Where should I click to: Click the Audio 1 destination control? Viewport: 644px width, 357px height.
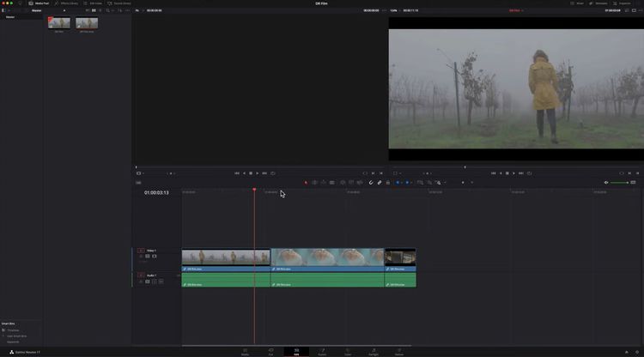pos(141,275)
